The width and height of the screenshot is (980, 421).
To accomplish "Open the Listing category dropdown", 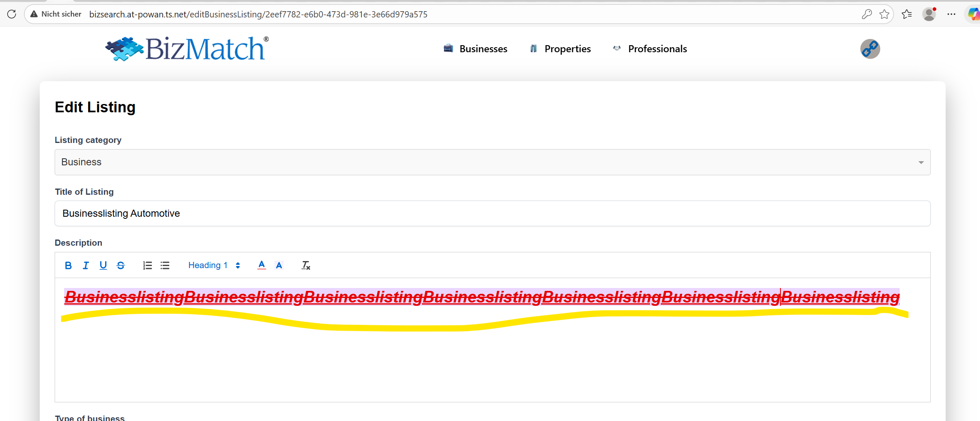I will tap(492, 162).
